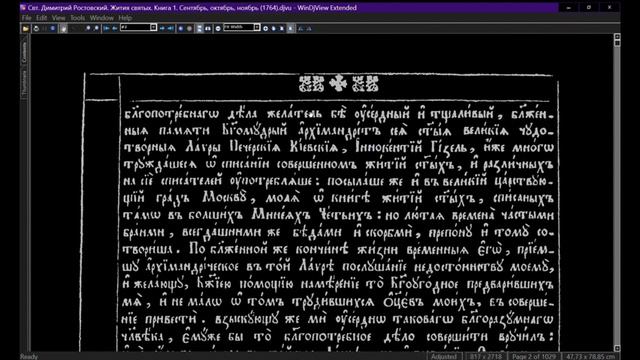The height and width of the screenshot is (360, 640).
Task: Click inside the Fit Width zoom field
Action: click(238, 27)
